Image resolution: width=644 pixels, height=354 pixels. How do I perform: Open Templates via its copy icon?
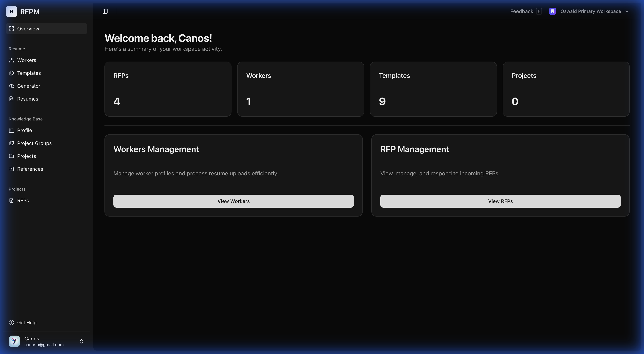pos(12,73)
